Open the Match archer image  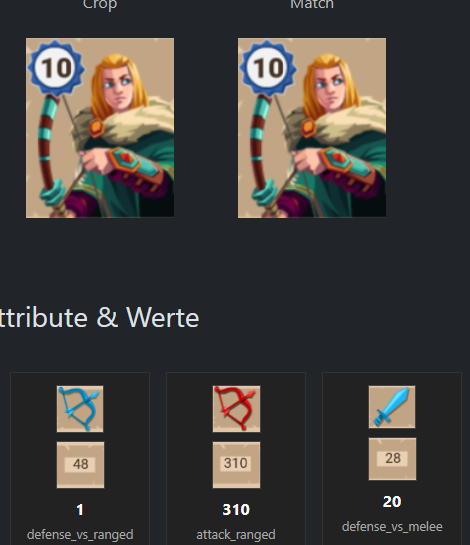coord(312,128)
